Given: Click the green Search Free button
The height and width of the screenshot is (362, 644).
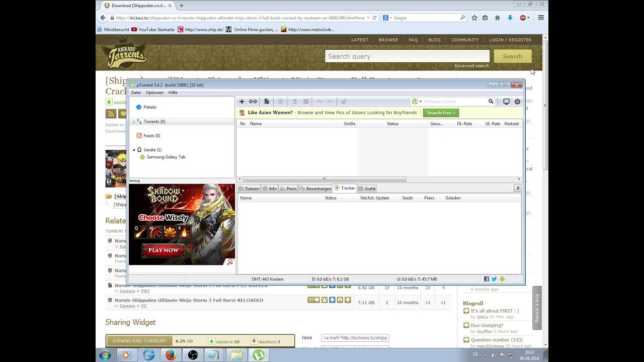Looking at the screenshot, I should pyautogui.click(x=441, y=113).
